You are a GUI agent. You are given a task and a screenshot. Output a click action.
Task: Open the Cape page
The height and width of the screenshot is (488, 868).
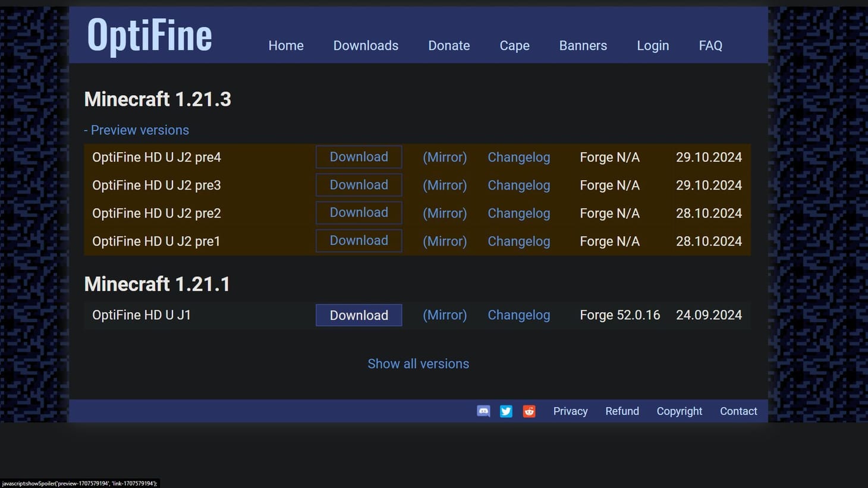(x=514, y=45)
